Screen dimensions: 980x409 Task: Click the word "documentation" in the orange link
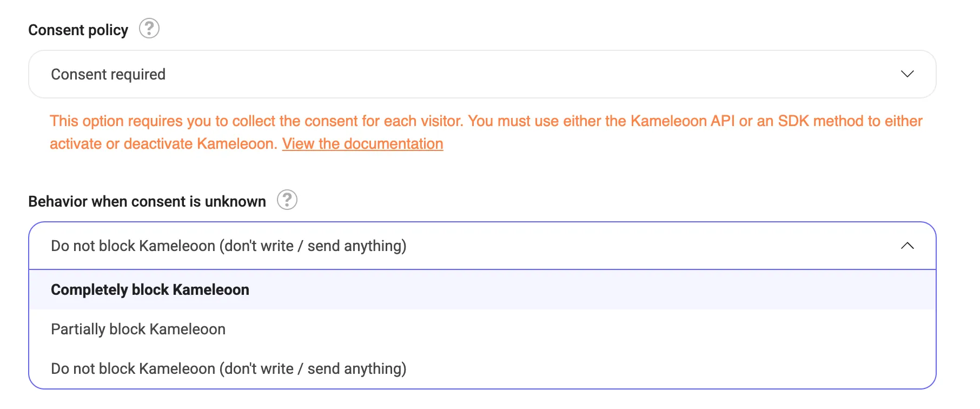click(393, 144)
